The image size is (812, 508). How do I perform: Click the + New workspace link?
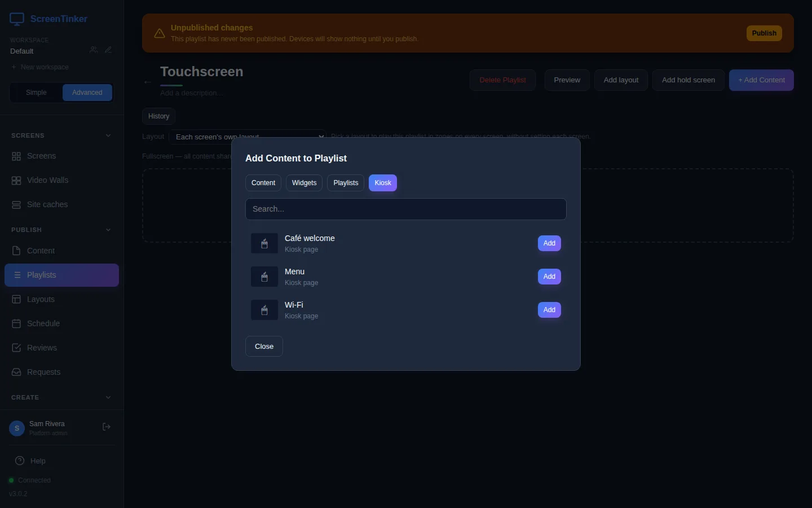coord(39,67)
